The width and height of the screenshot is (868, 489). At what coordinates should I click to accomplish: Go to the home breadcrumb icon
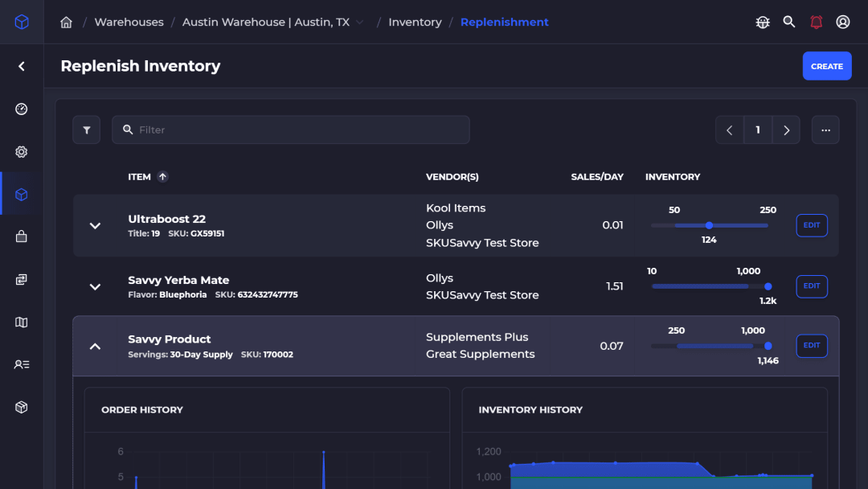coord(67,23)
